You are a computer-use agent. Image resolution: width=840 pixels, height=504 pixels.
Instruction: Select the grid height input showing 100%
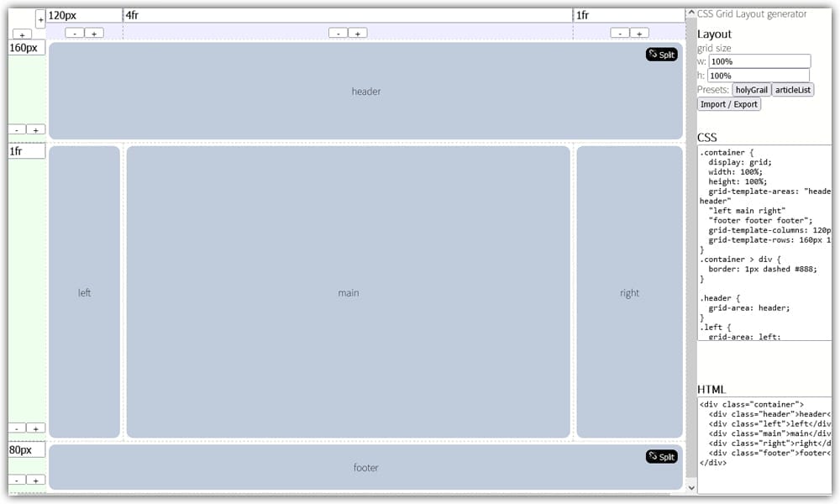click(x=759, y=75)
